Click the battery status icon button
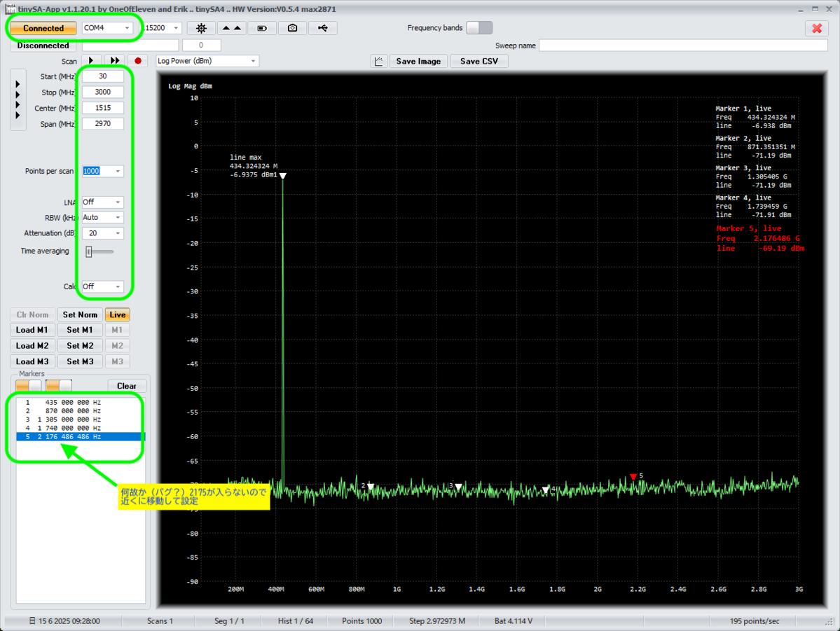Screen dimensions: 840x631 262,28
